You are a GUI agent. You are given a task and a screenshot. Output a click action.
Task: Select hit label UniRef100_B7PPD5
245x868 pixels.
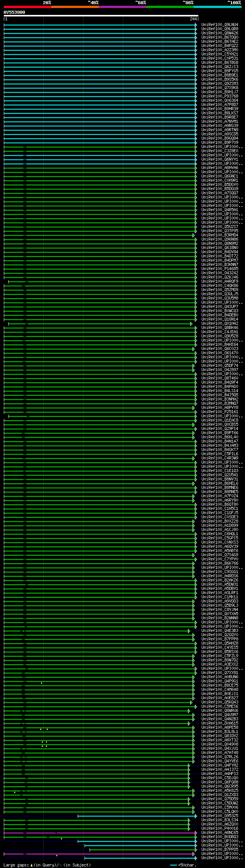220,849
